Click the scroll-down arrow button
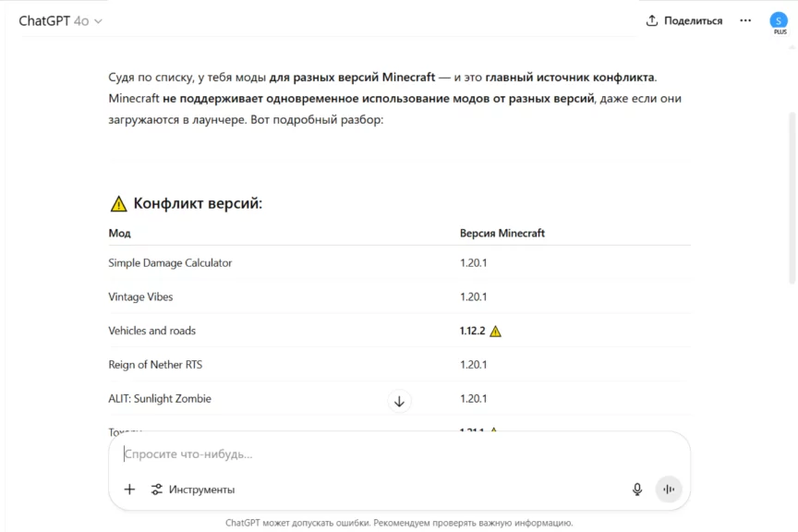798x532 pixels. (399, 401)
